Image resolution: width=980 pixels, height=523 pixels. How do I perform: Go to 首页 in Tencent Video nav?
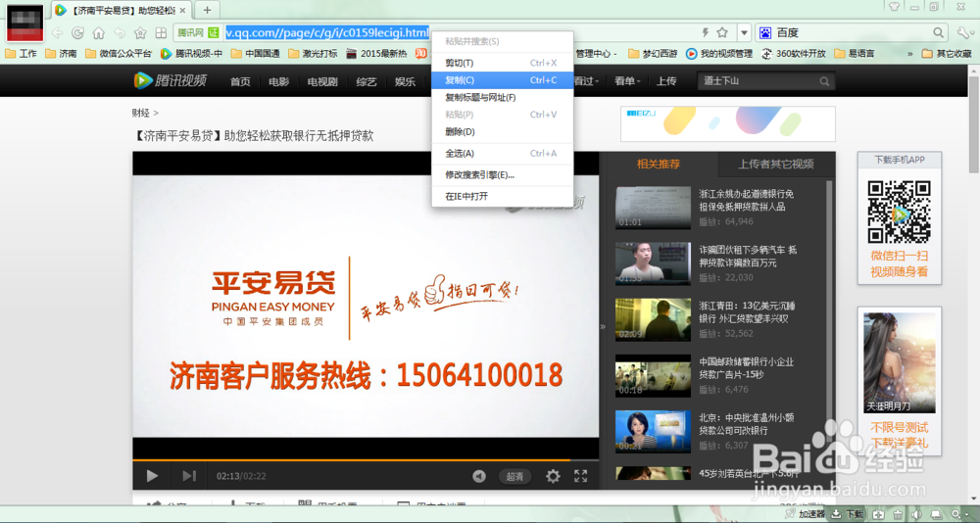pyautogui.click(x=240, y=81)
